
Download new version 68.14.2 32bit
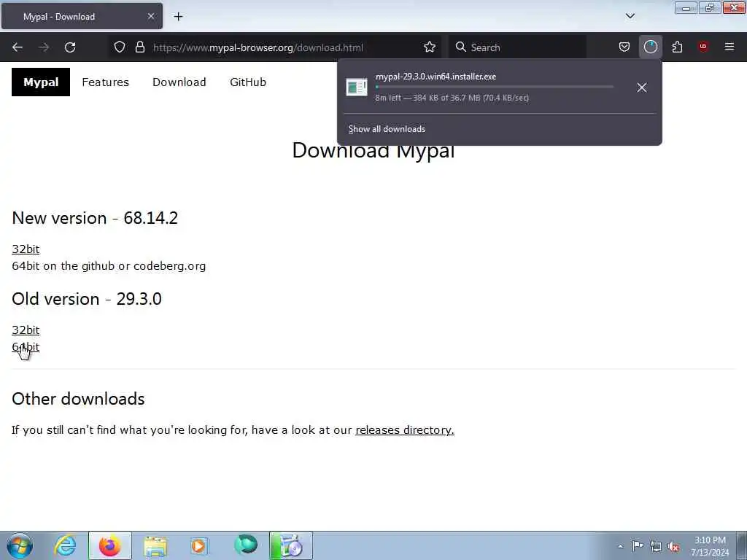[x=26, y=249]
